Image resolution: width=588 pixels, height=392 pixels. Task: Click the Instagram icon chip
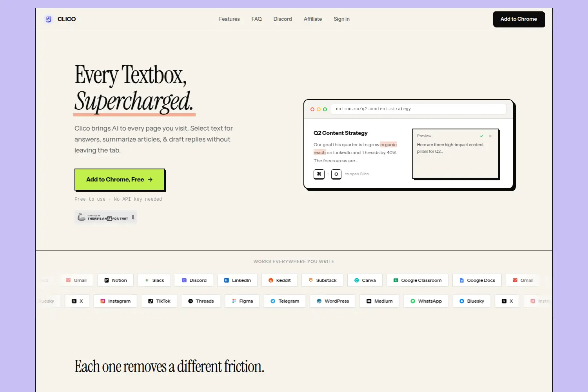click(x=115, y=301)
